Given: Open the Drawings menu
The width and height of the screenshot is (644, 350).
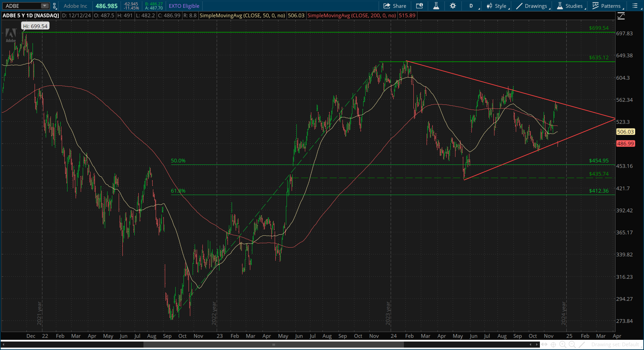Looking at the screenshot, I should (532, 6).
